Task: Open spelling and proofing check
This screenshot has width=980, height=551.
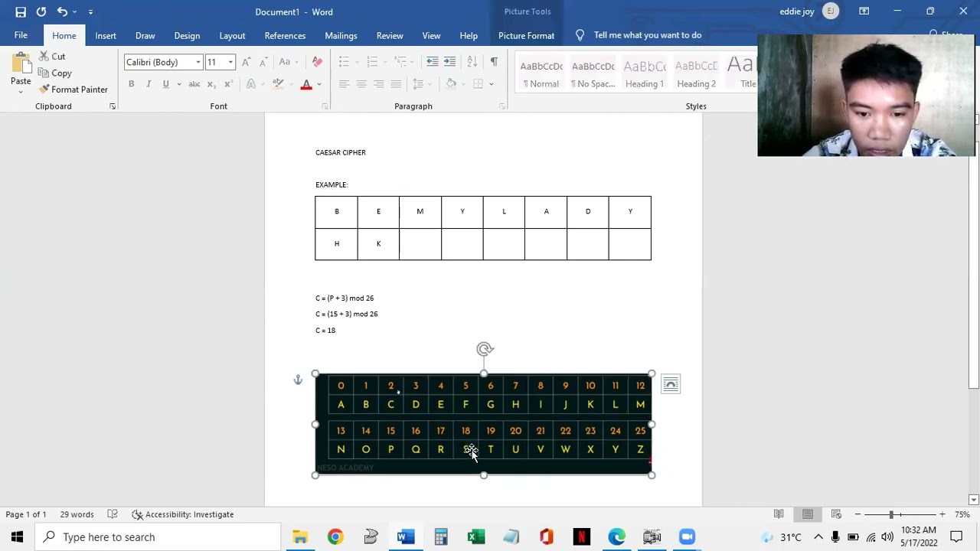Action: pyautogui.click(x=113, y=514)
